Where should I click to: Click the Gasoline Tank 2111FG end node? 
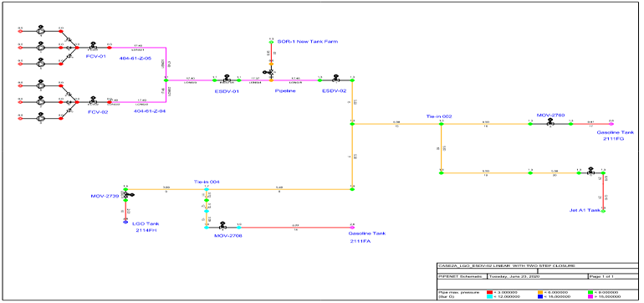611,123
